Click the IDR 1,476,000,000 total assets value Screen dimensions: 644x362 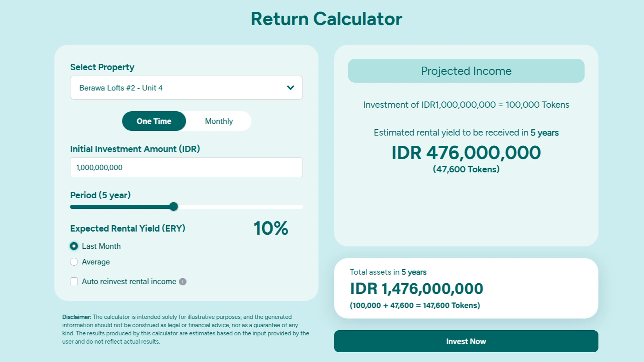point(416,289)
